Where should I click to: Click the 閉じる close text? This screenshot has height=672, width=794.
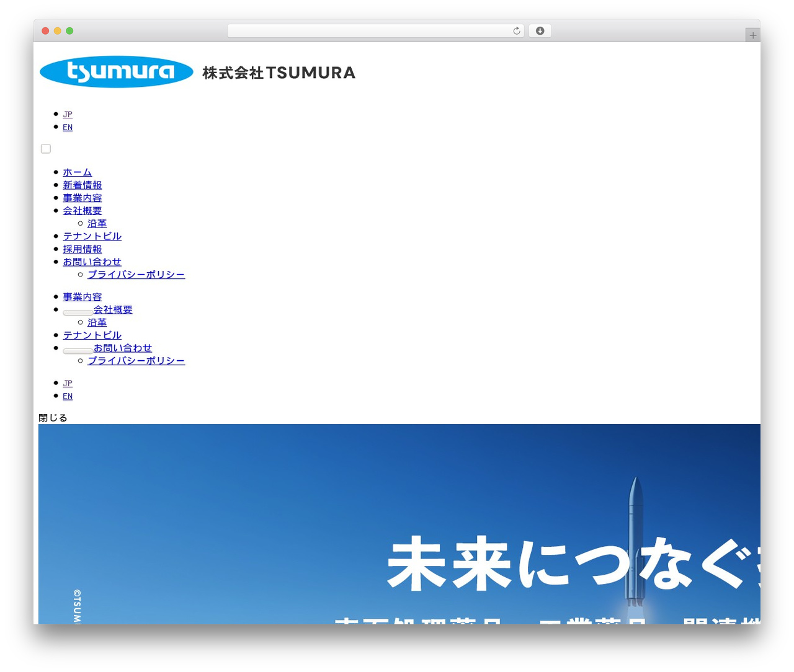tap(53, 418)
